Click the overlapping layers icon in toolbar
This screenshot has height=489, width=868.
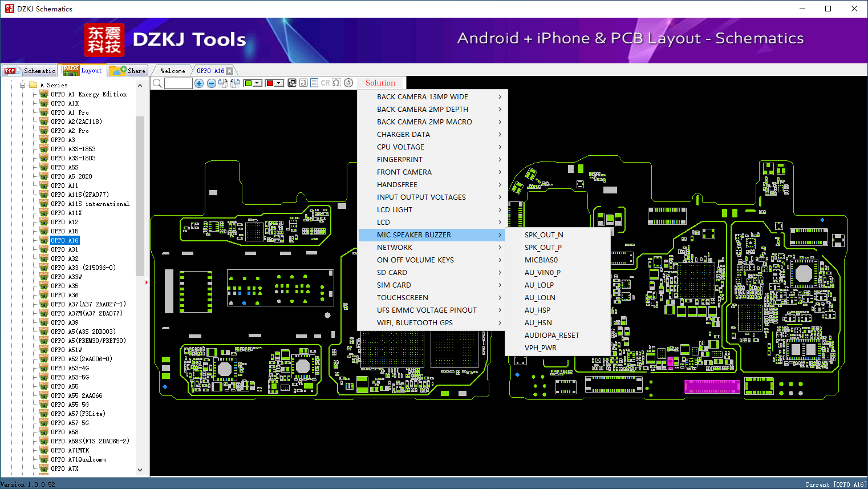pyautogui.click(x=292, y=83)
